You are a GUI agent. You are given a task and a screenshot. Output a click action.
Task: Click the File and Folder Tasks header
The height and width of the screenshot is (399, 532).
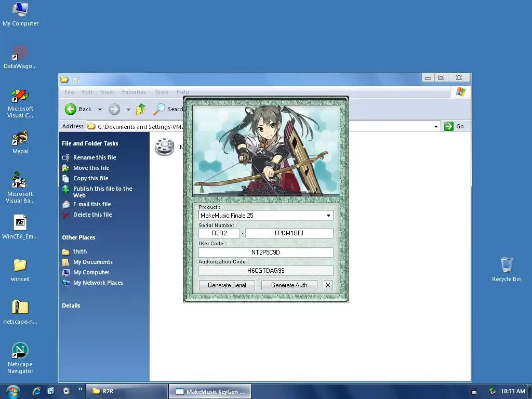tap(90, 143)
